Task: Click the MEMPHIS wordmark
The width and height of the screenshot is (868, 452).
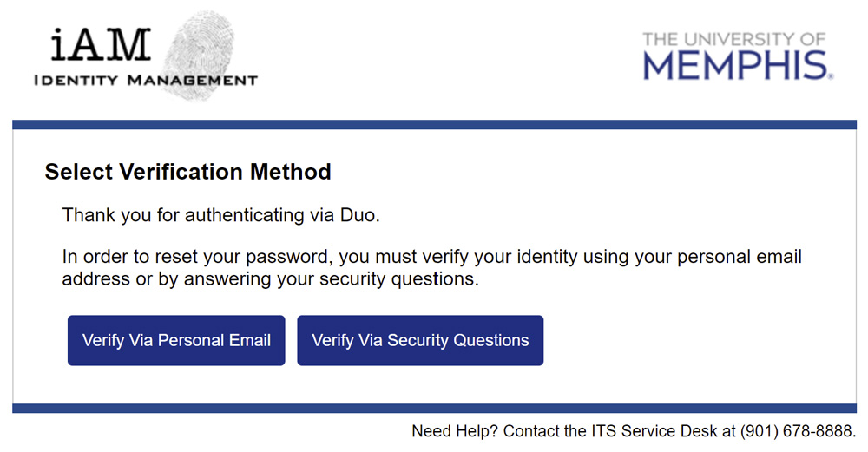Action: pyautogui.click(x=736, y=65)
